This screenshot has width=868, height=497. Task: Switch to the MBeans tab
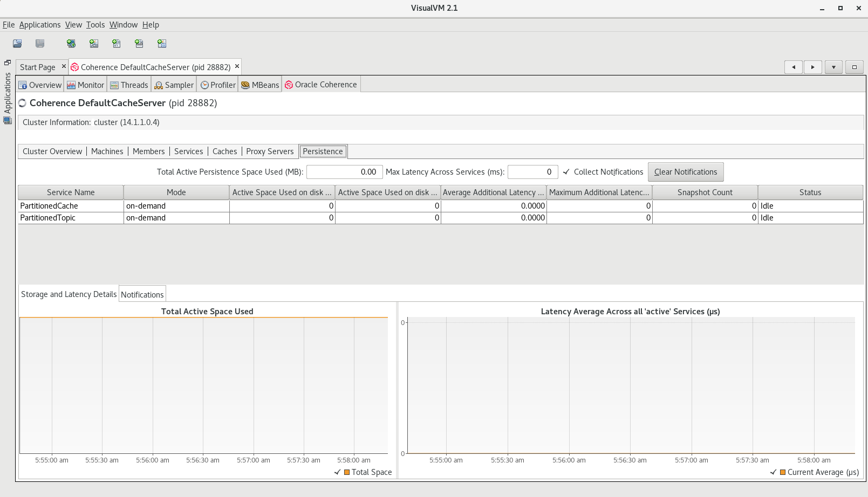tap(260, 85)
